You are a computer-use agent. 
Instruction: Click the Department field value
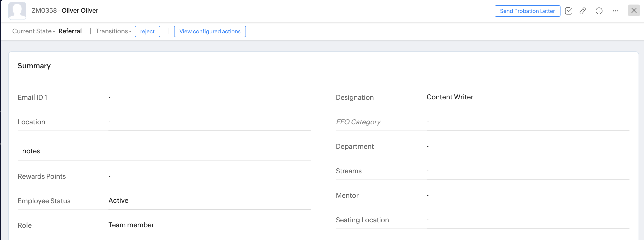[428, 146]
